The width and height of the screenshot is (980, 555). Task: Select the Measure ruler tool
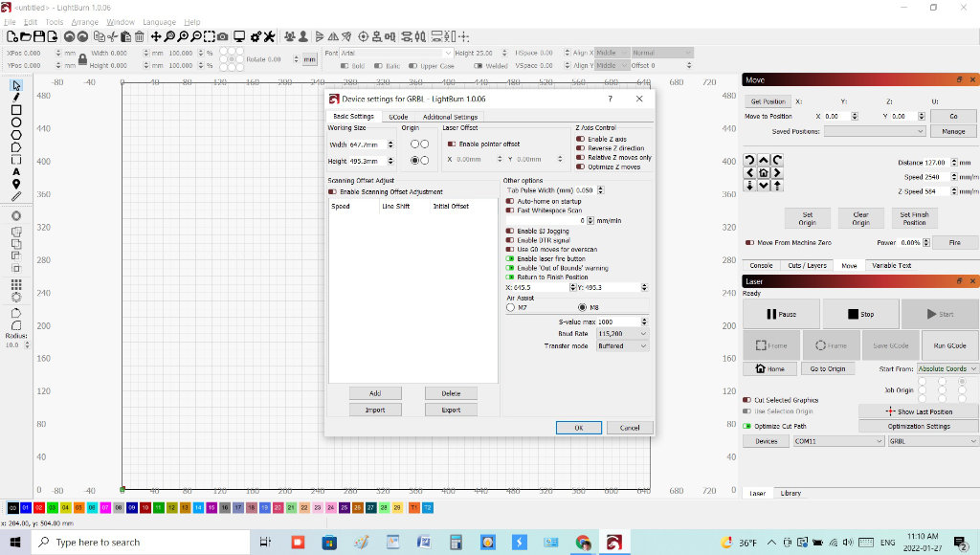[x=16, y=196]
